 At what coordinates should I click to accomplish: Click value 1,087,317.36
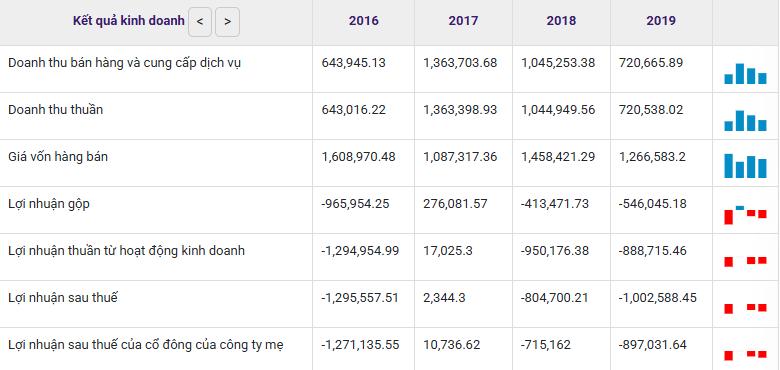pyautogui.click(x=460, y=157)
